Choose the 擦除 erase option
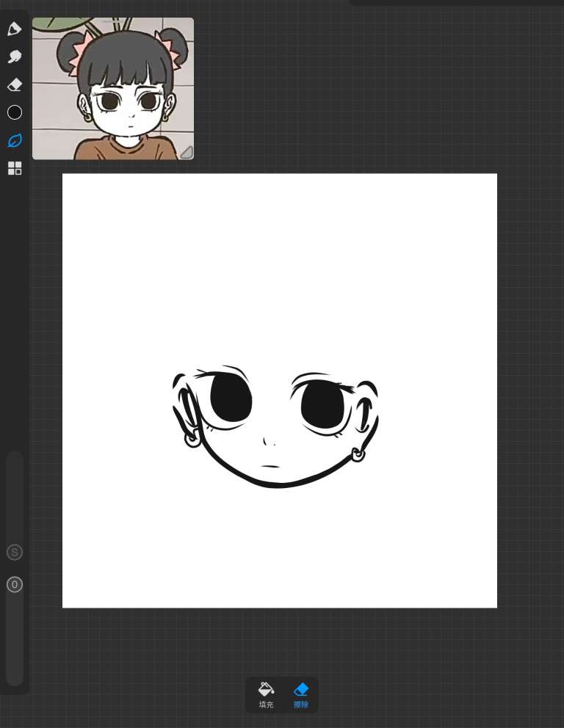 (x=301, y=694)
